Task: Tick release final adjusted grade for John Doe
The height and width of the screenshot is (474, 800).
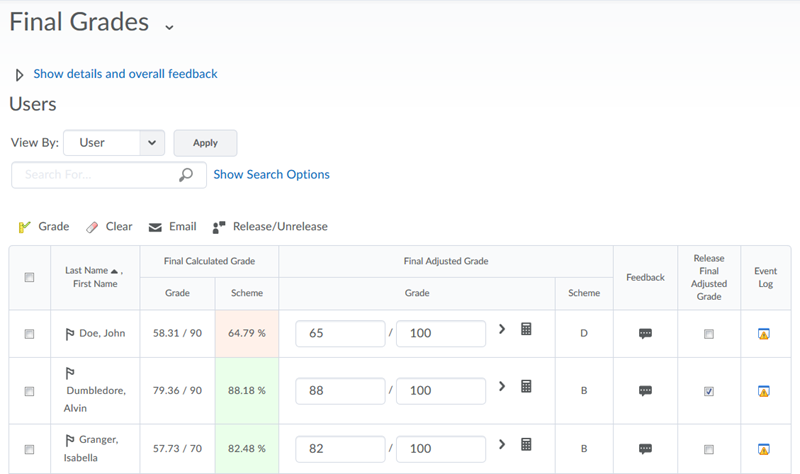Action: pyautogui.click(x=709, y=334)
